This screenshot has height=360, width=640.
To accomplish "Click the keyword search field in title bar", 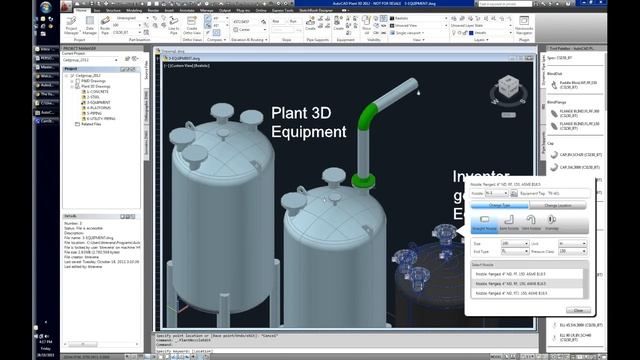I will point(505,4).
